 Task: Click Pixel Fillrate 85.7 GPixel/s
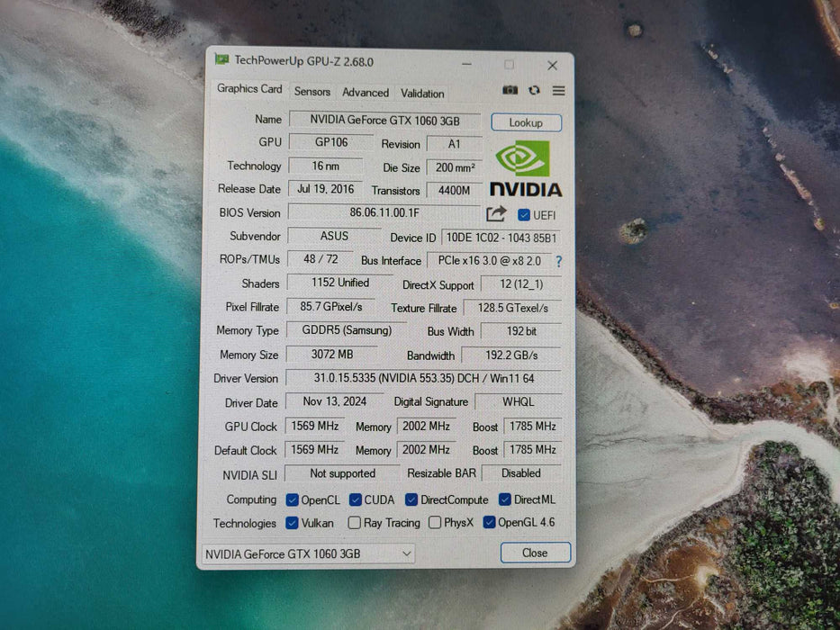coord(331,306)
